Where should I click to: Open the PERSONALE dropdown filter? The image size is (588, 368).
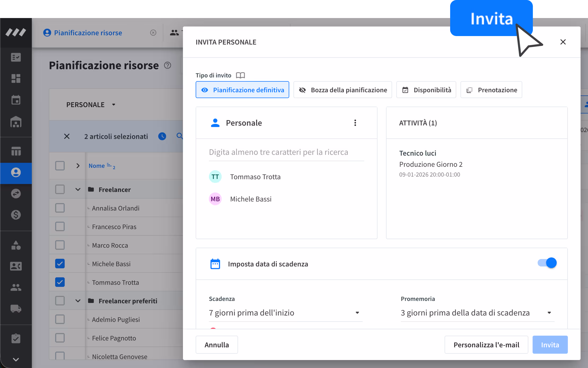91,105
